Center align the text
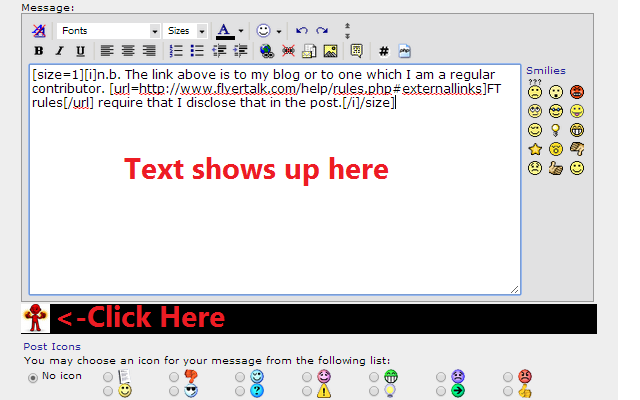 (x=128, y=51)
